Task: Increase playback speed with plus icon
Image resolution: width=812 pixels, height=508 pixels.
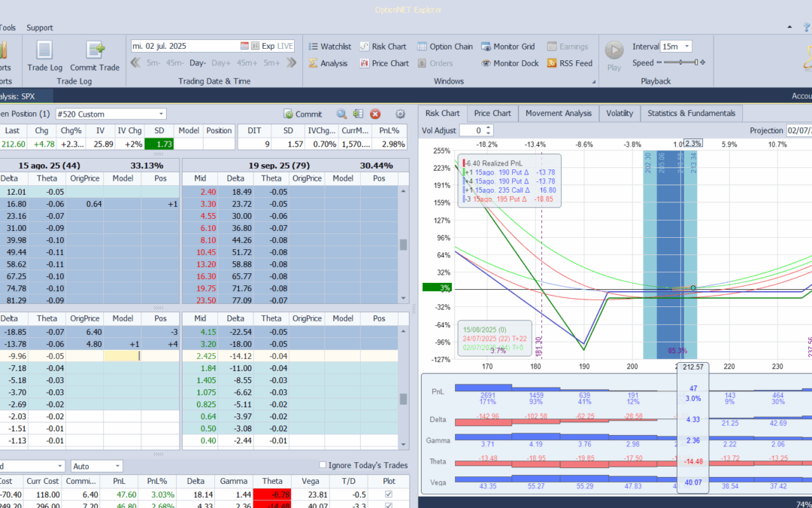Action: pos(703,62)
